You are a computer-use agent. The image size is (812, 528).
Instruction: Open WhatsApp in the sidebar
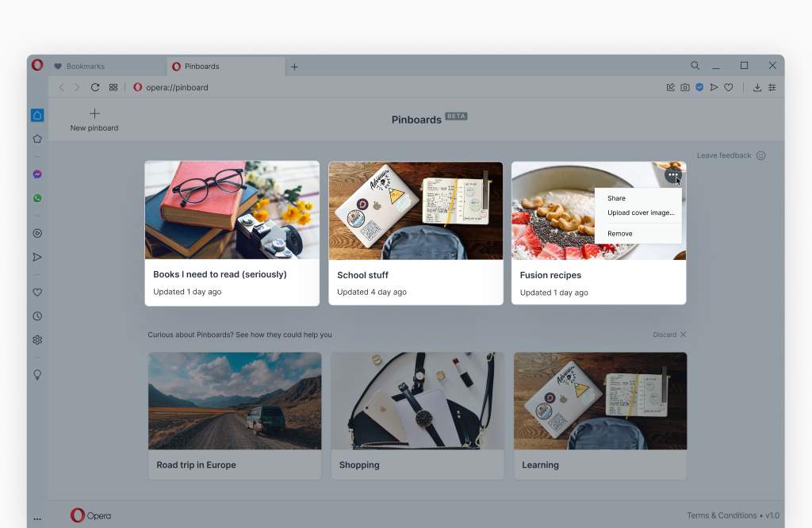tap(37, 198)
